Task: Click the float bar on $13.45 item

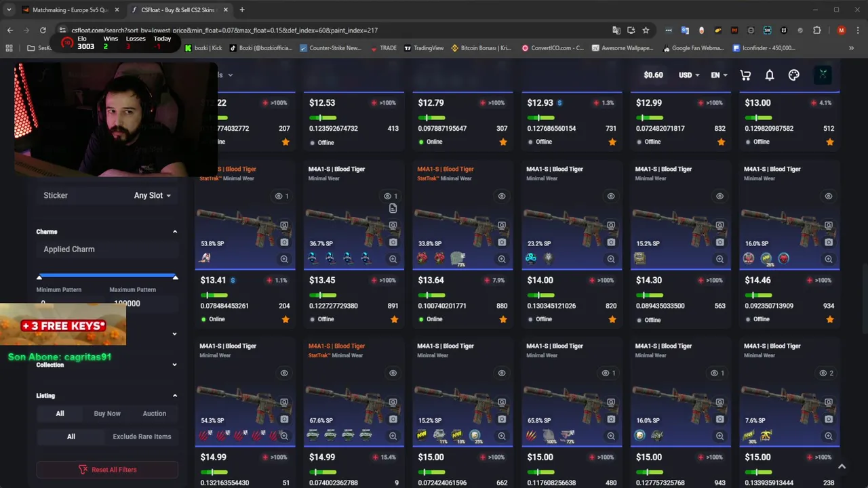Action: (x=322, y=296)
